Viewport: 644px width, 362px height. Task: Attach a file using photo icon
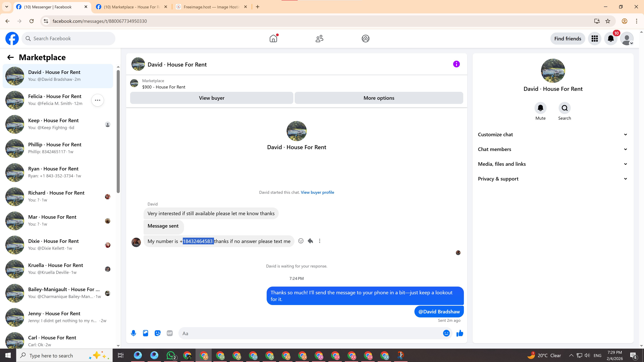pos(146,333)
